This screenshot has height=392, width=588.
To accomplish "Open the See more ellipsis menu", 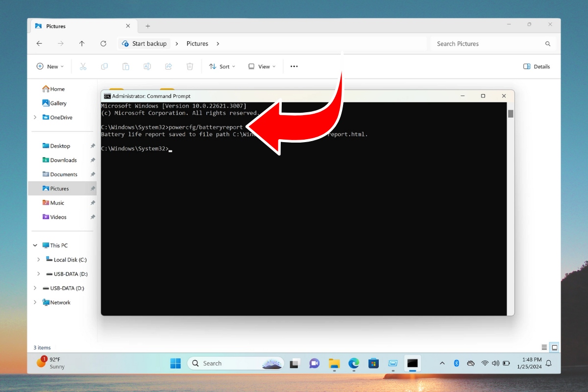I will 294,67.
